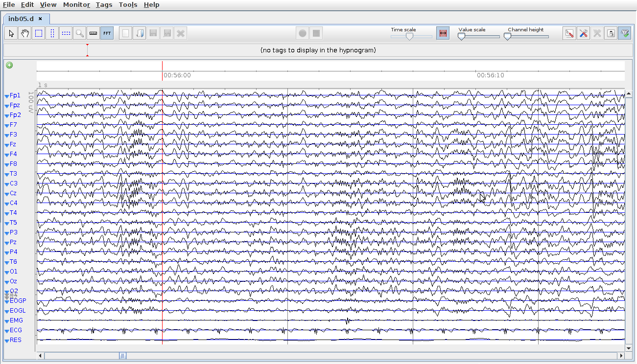Select the ruler measurement tool

point(94,33)
